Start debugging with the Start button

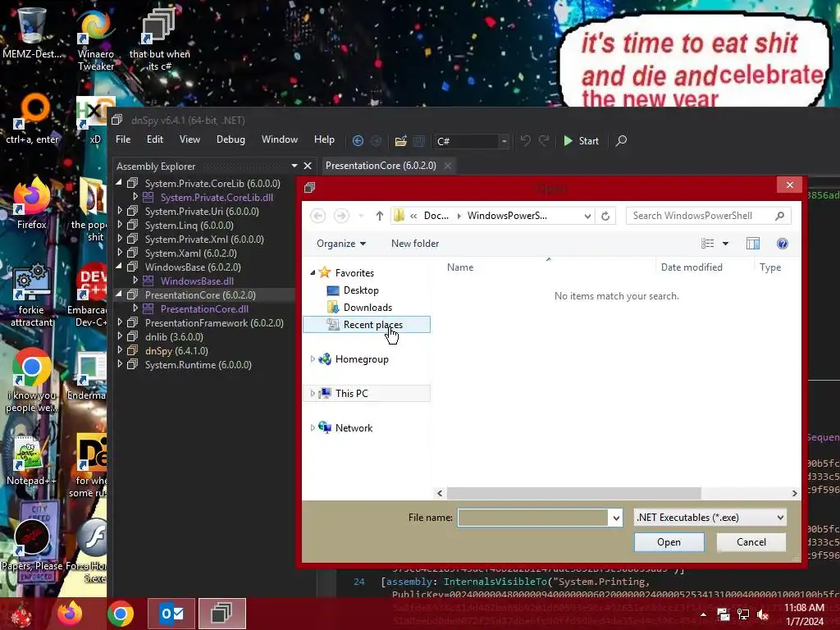click(x=582, y=141)
